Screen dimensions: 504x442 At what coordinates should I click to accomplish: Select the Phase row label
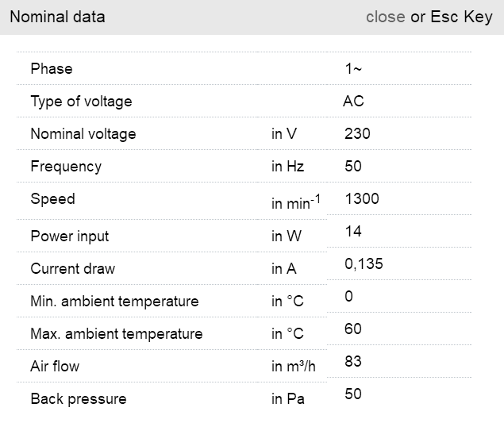coord(52,69)
